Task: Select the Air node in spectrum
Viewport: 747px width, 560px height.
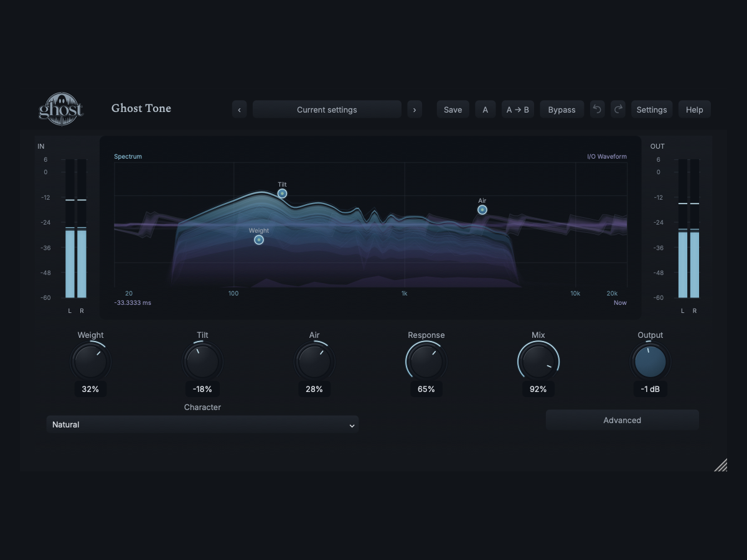Action: (x=482, y=210)
